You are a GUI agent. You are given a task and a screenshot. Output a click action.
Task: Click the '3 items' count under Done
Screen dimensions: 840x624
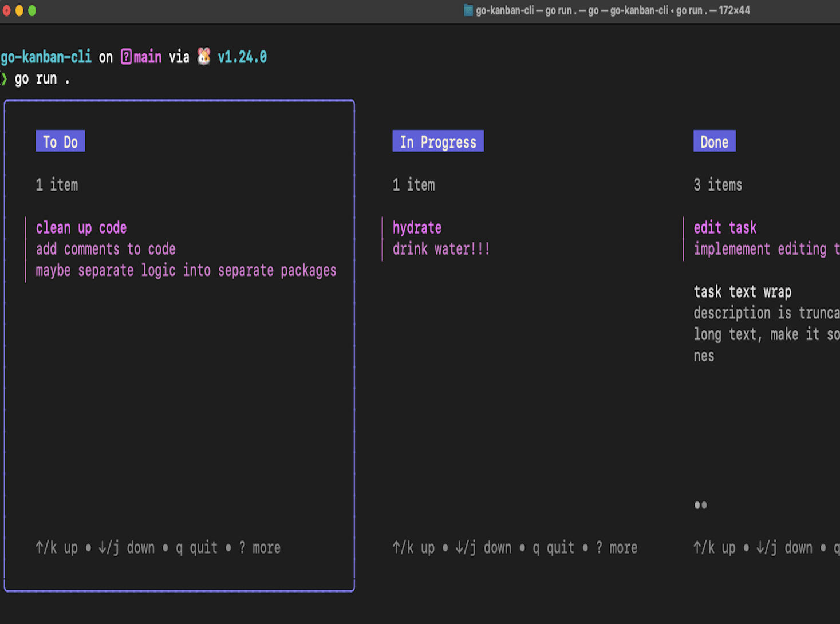718,185
